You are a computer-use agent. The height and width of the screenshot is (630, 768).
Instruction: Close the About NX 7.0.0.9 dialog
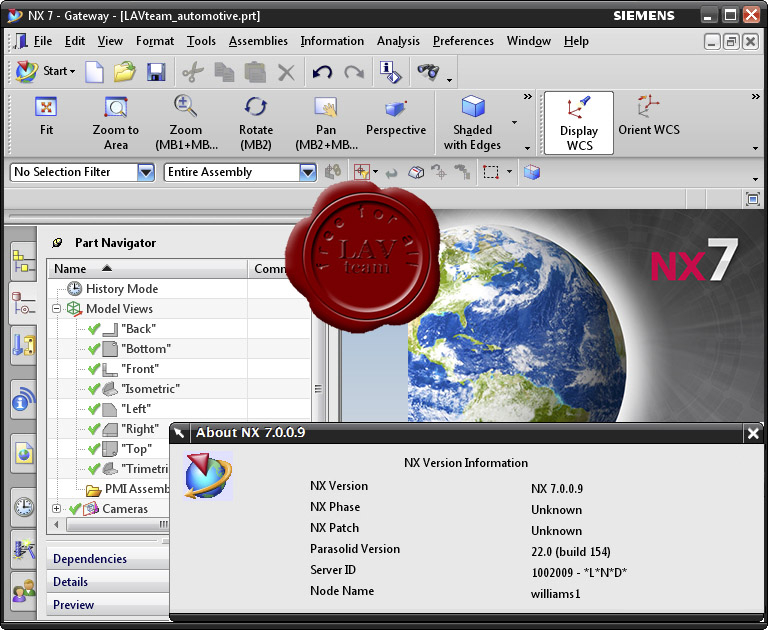pyautogui.click(x=753, y=433)
